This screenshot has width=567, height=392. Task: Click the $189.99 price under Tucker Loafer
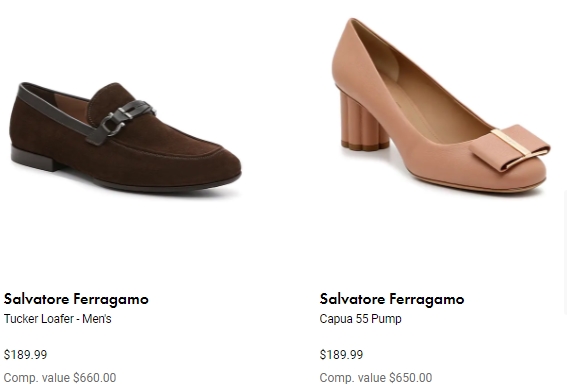[x=25, y=354]
